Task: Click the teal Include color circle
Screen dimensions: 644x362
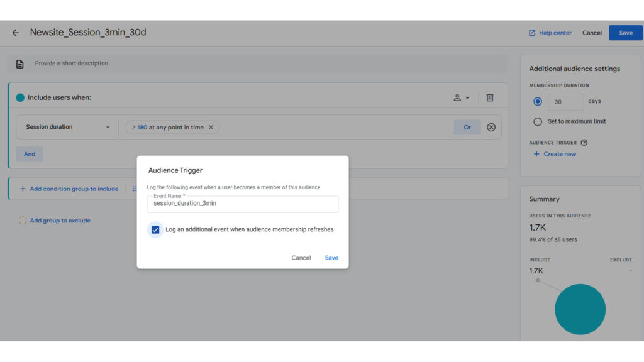Action: (x=20, y=97)
